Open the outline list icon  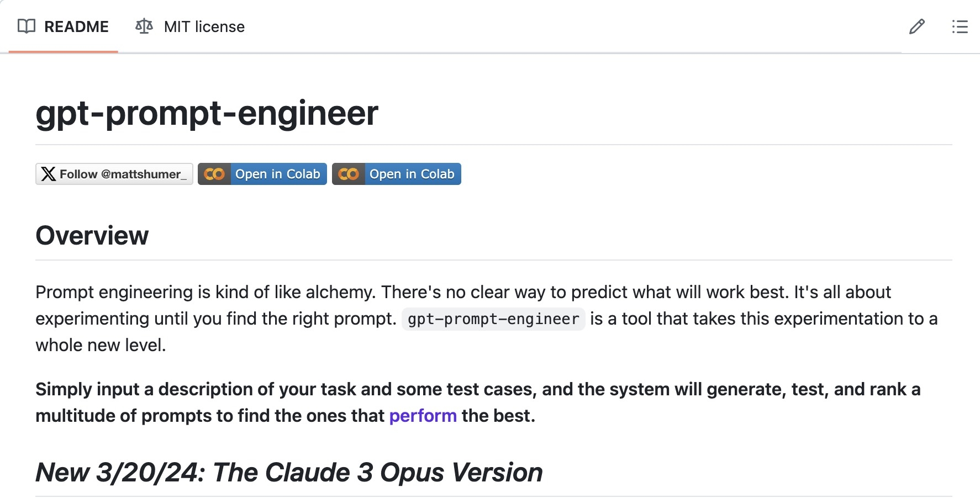pyautogui.click(x=960, y=27)
